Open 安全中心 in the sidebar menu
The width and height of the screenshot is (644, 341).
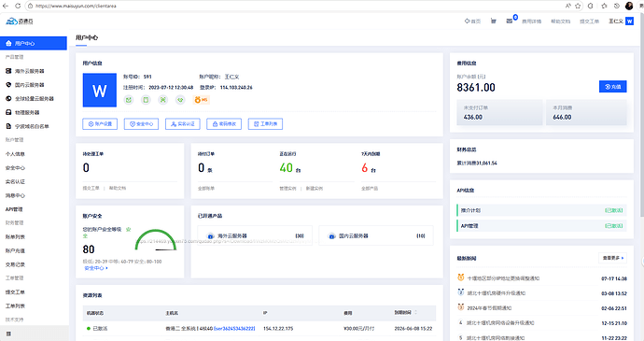[x=15, y=168]
